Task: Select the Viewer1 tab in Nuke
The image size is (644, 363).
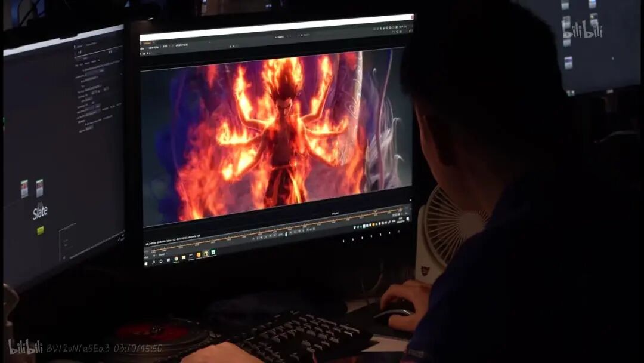Action: coord(147,43)
